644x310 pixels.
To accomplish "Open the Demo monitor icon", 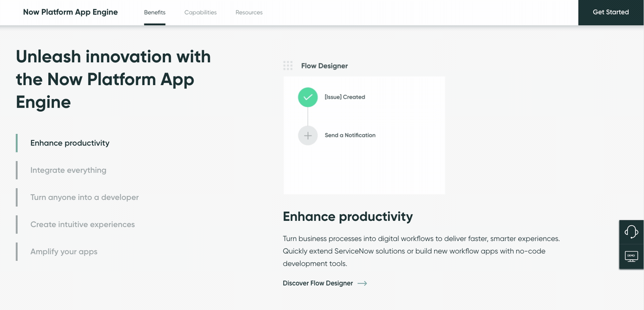I will [x=631, y=257].
